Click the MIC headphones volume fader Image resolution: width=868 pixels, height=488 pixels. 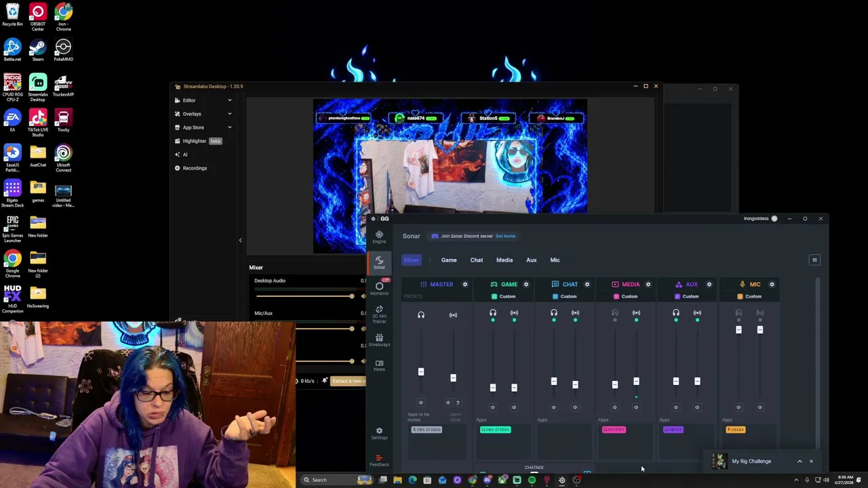click(738, 330)
